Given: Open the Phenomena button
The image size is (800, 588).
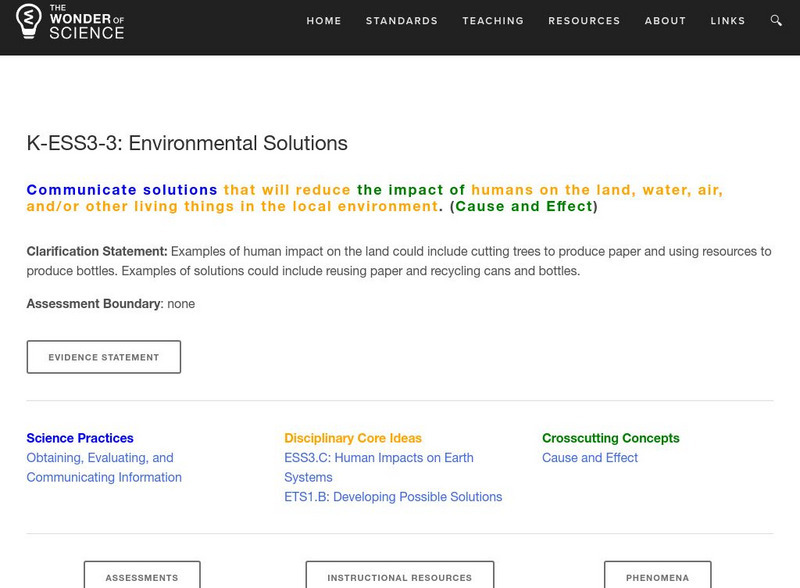Looking at the screenshot, I should [x=657, y=576].
